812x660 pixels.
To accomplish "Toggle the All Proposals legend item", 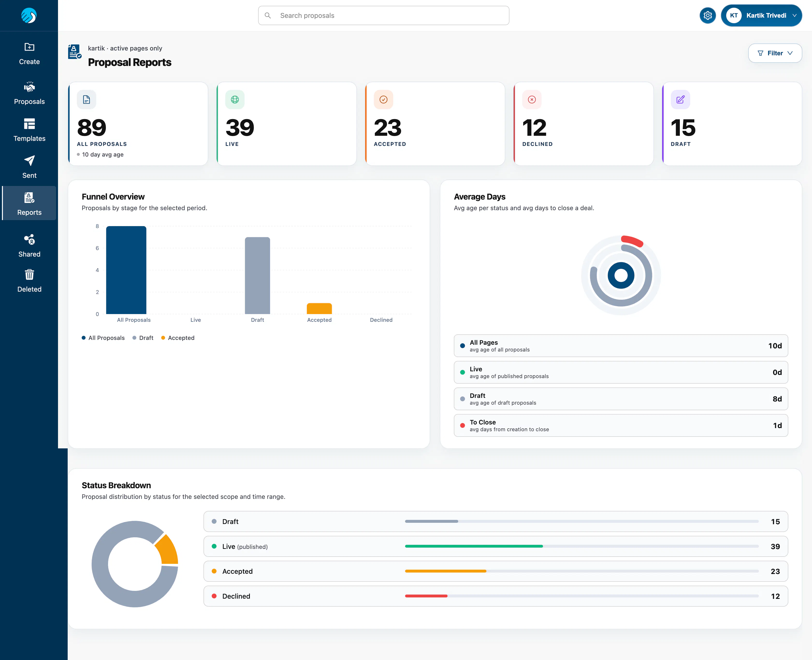I will tap(103, 337).
